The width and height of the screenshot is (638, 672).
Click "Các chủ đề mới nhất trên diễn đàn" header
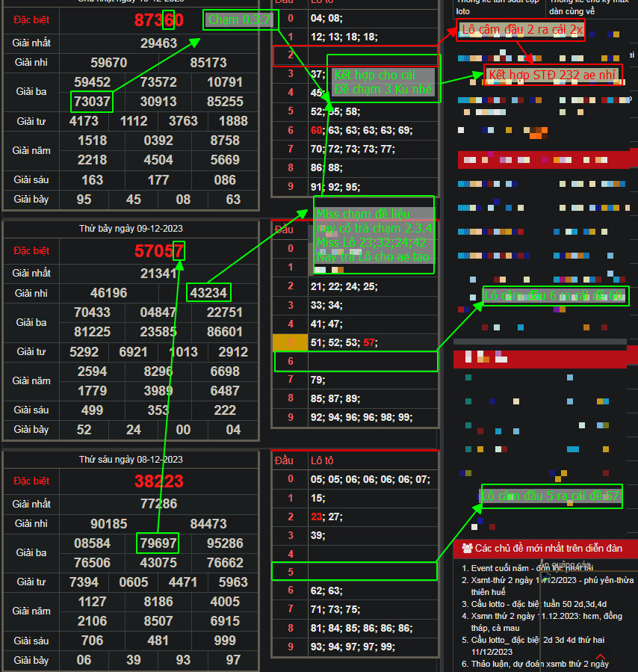coord(548,548)
